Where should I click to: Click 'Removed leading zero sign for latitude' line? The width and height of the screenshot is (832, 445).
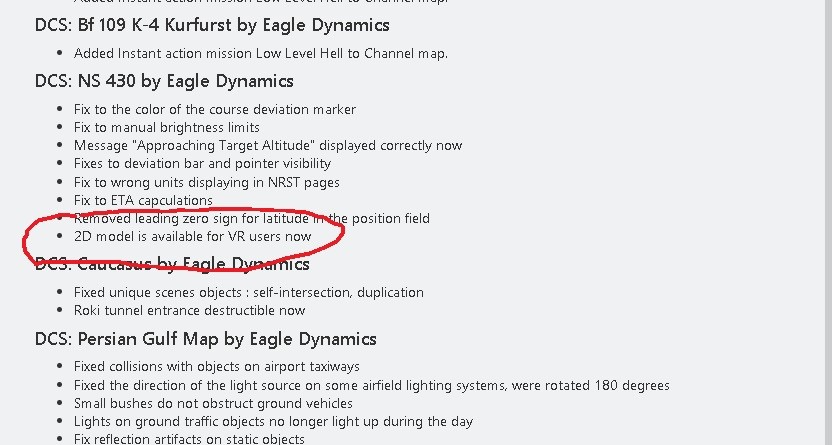tap(252, 219)
